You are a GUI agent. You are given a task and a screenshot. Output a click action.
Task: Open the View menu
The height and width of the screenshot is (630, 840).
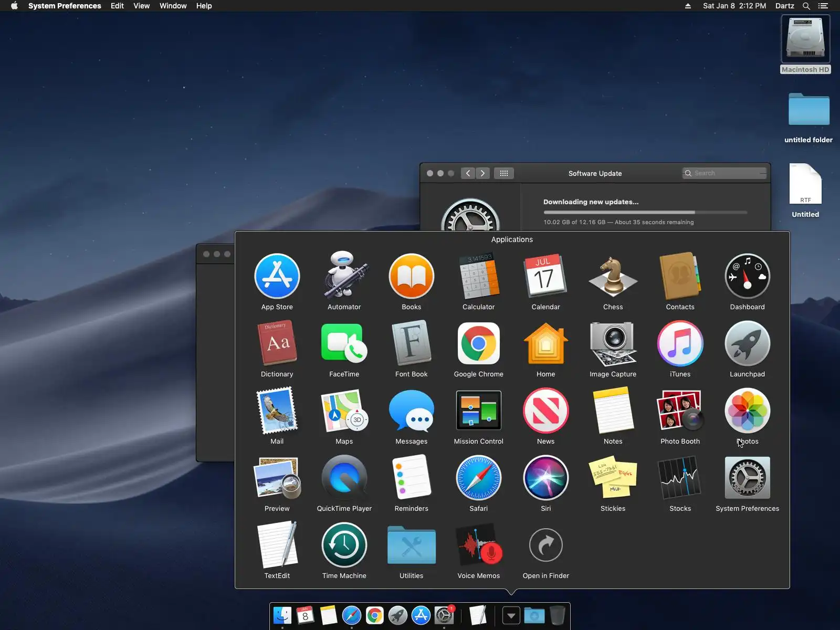tap(142, 6)
